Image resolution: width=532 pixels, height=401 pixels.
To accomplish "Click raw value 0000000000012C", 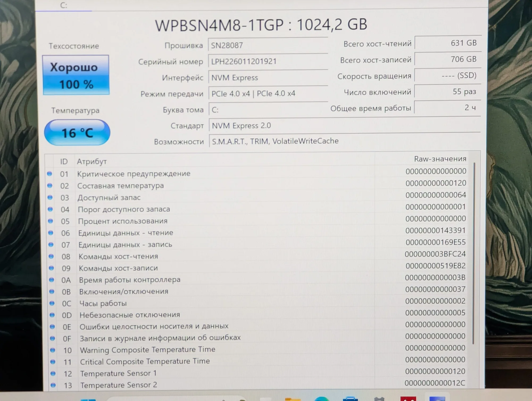I will (x=435, y=383).
